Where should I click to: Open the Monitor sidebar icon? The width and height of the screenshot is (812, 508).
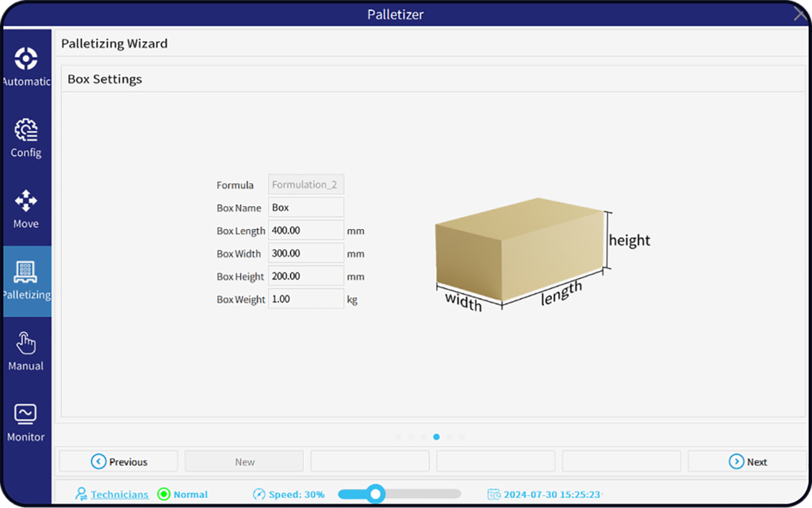(26, 414)
